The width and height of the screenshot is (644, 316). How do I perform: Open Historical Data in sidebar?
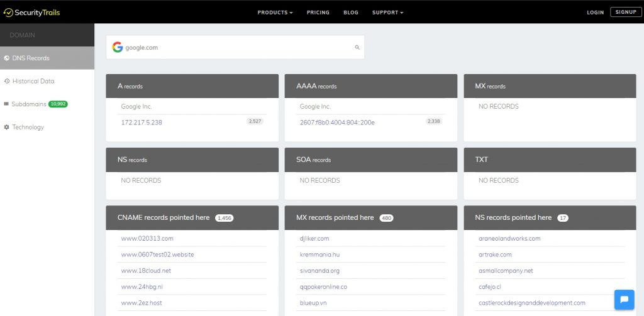tap(47, 81)
